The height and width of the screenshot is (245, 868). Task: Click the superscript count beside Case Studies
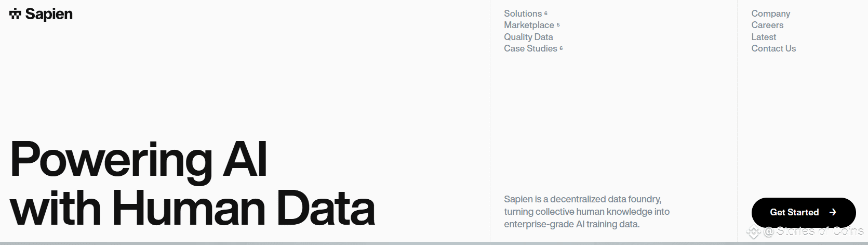[x=562, y=48]
